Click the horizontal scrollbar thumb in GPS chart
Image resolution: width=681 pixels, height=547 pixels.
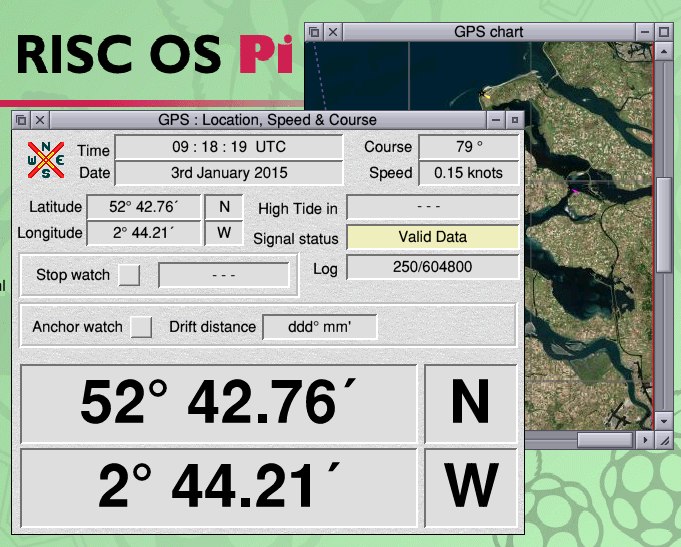click(604, 440)
